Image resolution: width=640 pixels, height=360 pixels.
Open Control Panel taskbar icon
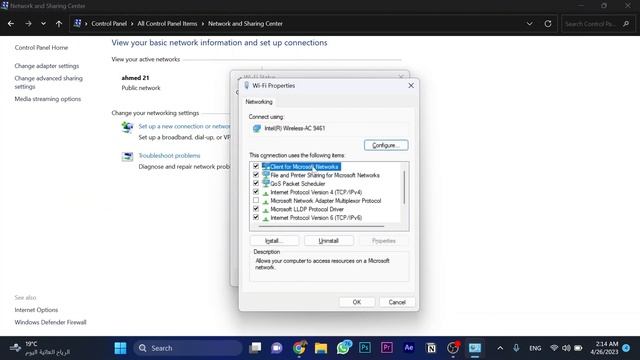(475, 348)
